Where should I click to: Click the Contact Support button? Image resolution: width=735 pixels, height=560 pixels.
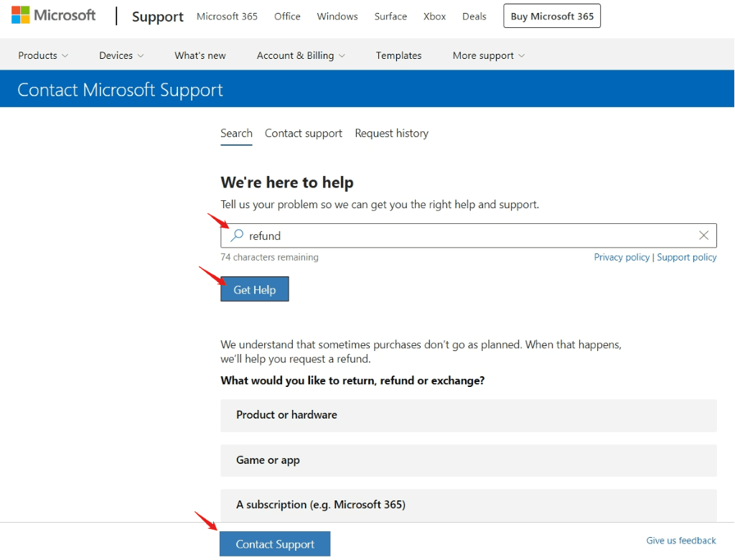click(275, 544)
